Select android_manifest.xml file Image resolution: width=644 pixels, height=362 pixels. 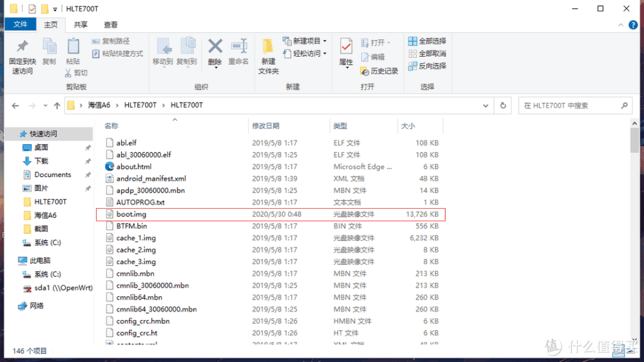tap(151, 178)
